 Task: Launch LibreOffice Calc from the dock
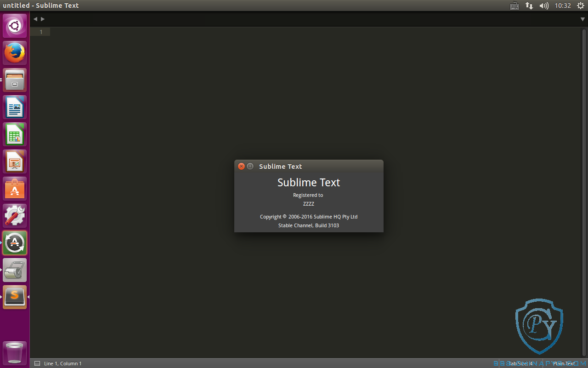tap(15, 134)
